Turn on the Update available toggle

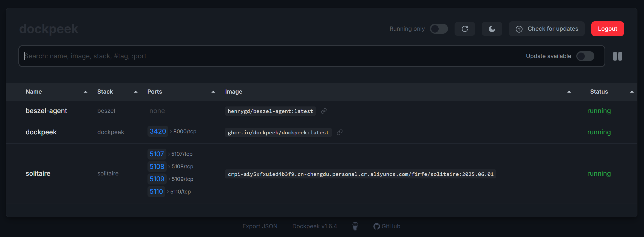point(585,56)
